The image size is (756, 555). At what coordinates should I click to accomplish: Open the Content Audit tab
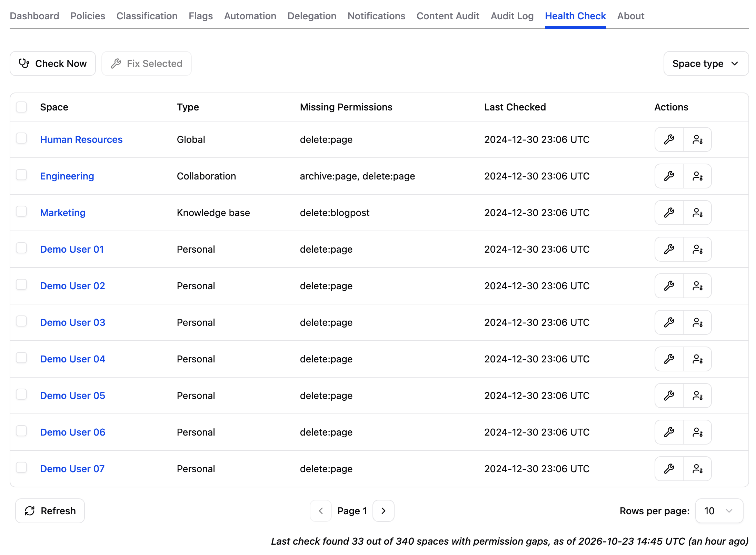pyautogui.click(x=448, y=16)
